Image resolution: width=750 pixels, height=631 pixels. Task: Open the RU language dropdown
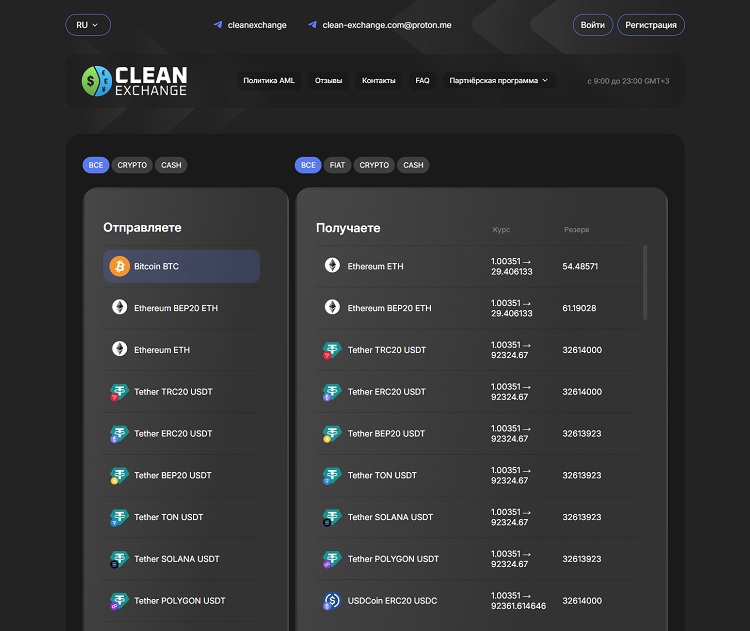pyautogui.click(x=88, y=25)
